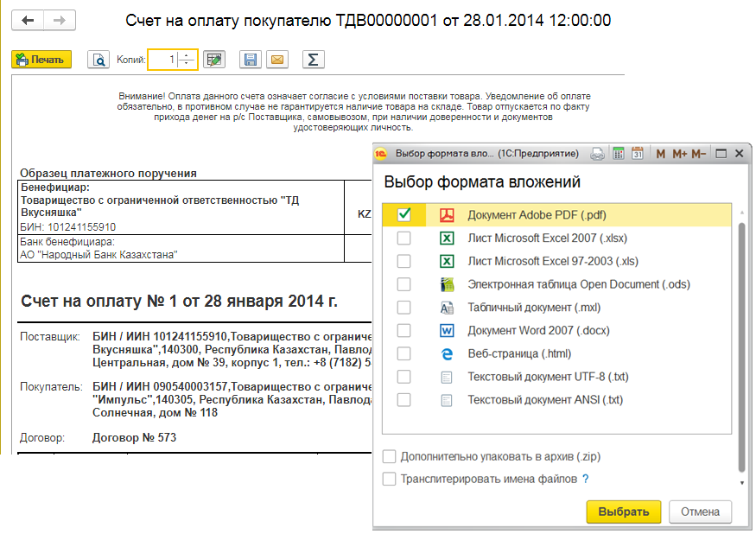This screenshot has width=756, height=534.
Task: Select the row labeled Лист Microsoft Excel 2007 (.xlsx)
Action: (x=557, y=238)
